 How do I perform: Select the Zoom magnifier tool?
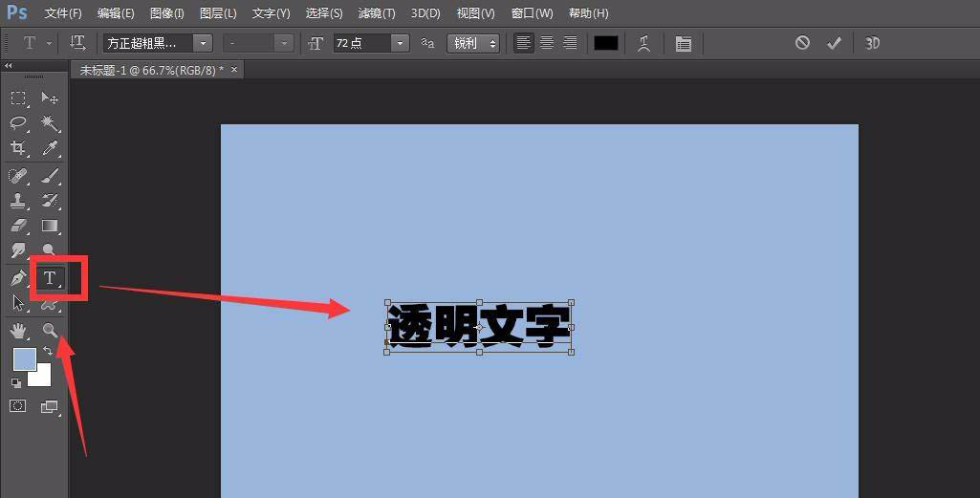[50, 331]
